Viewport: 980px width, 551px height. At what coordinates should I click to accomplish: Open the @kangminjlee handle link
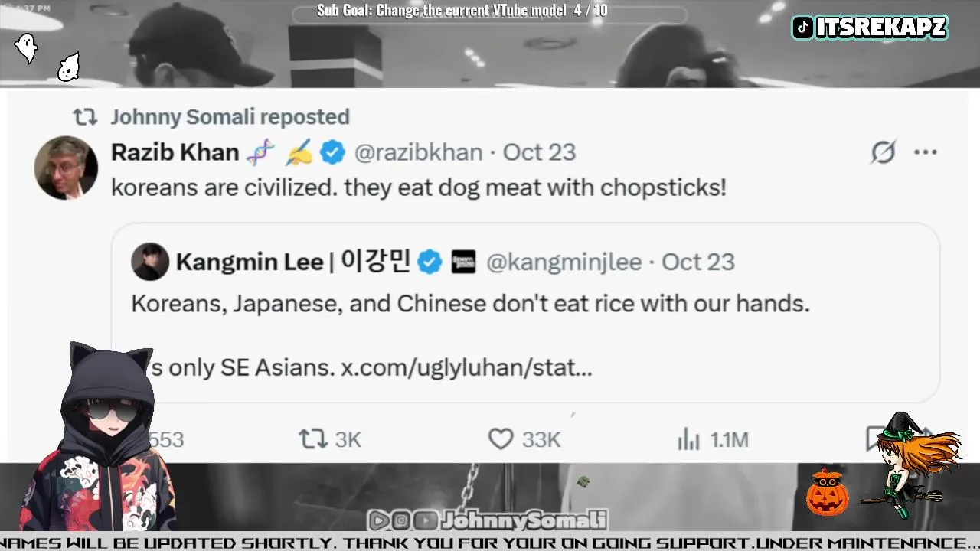click(x=563, y=262)
